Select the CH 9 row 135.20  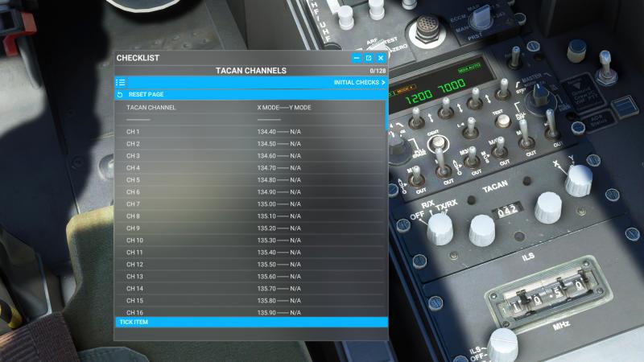[x=250, y=228]
